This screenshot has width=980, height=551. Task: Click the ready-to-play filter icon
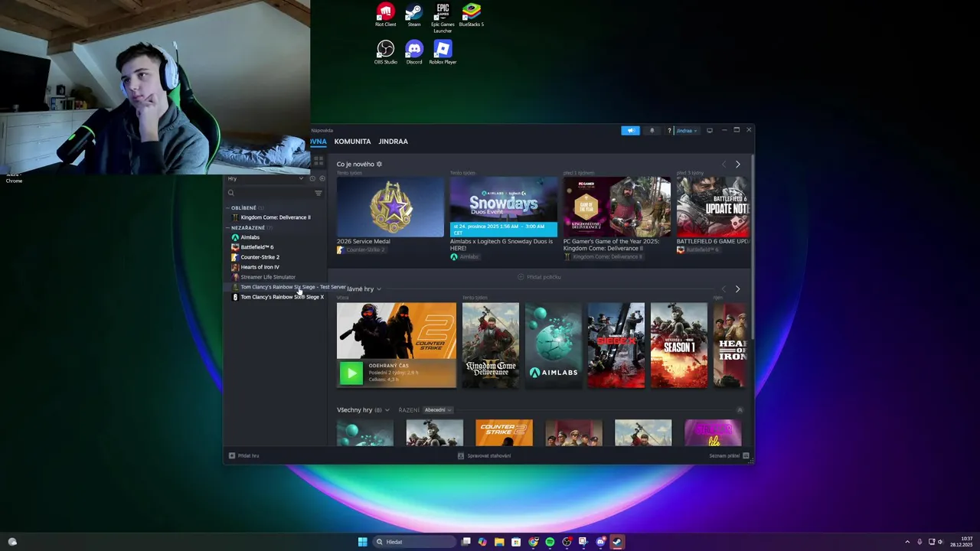coord(322,178)
